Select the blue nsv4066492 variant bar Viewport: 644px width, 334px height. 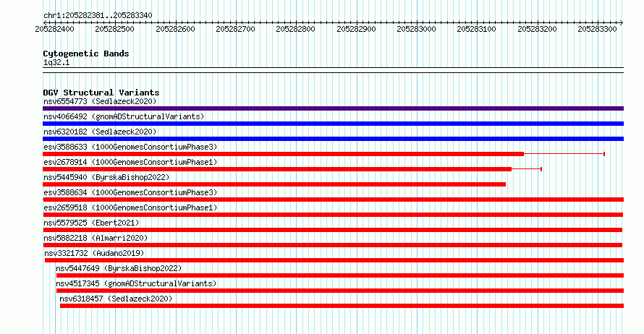tap(333, 124)
